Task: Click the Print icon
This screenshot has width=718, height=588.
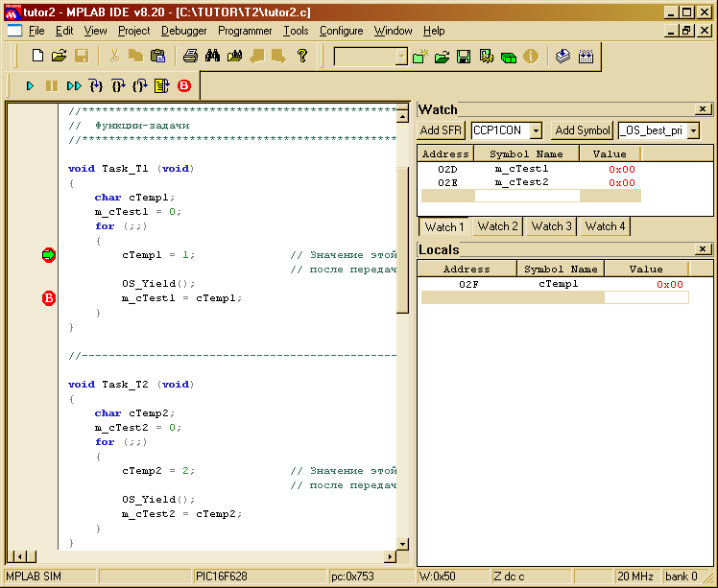Action: point(190,57)
